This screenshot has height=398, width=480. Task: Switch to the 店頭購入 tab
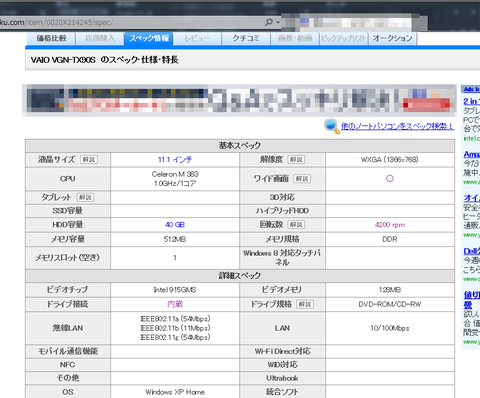pos(100,38)
